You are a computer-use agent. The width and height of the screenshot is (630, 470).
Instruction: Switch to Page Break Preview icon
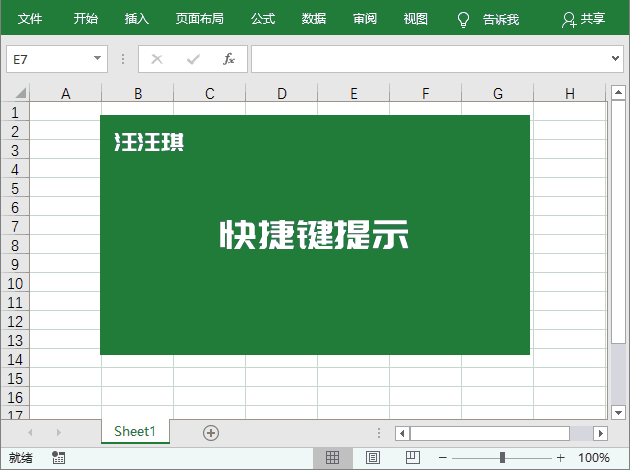(413, 457)
